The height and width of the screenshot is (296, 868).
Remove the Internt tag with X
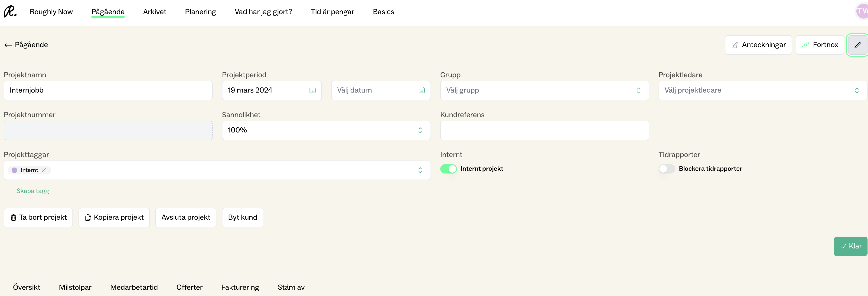(x=44, y=171)
